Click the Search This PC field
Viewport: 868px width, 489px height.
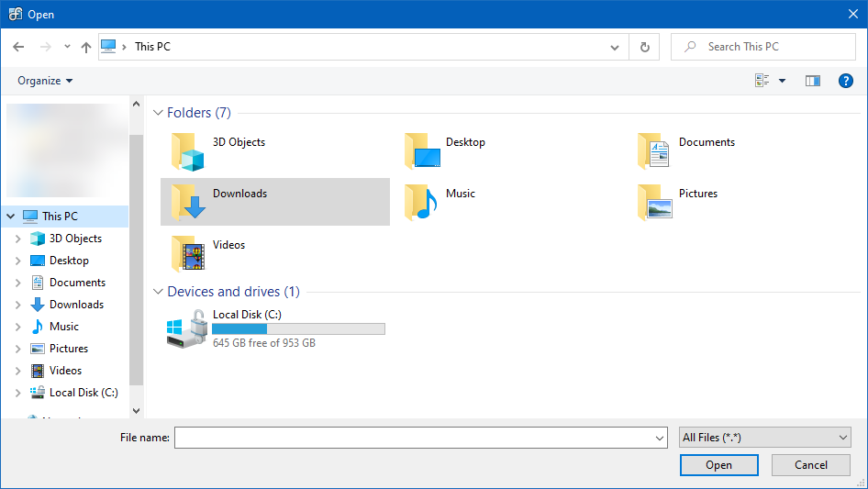pyautogui.click(x=762, y=47)
